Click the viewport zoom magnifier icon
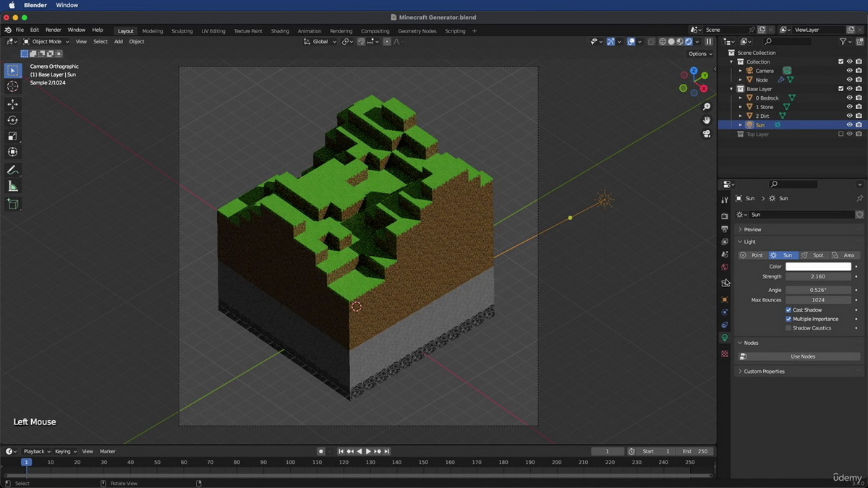 [707, 107]
